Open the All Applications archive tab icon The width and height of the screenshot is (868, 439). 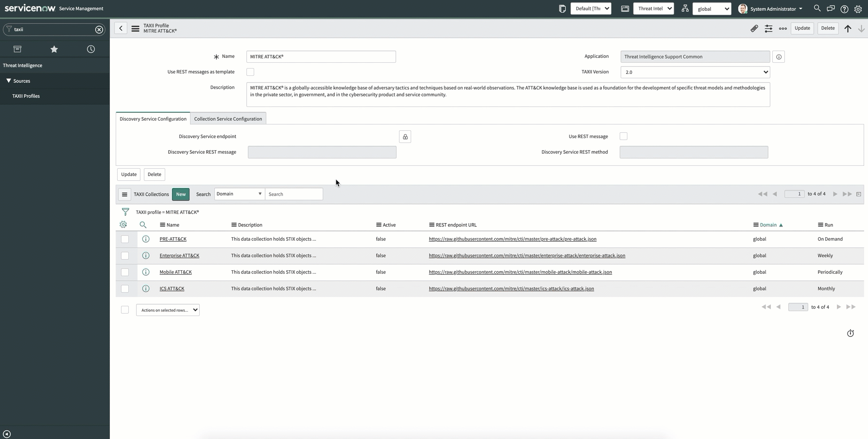point(17,49)
